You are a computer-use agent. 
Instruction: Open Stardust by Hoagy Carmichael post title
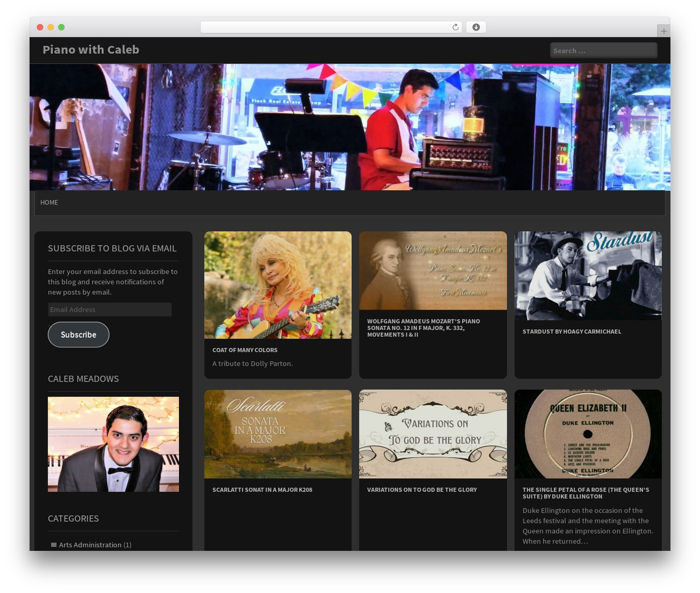coord(571,332)
